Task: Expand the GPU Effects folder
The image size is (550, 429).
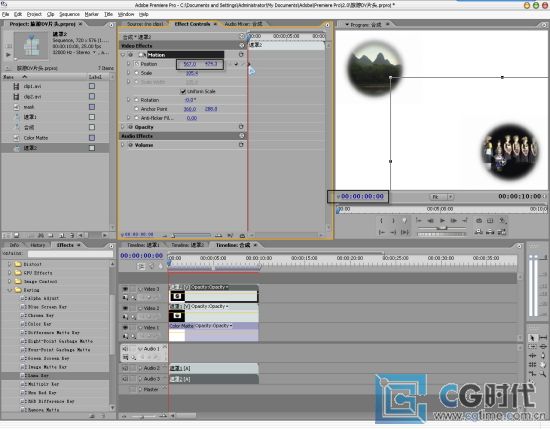Action: point(9,273)
